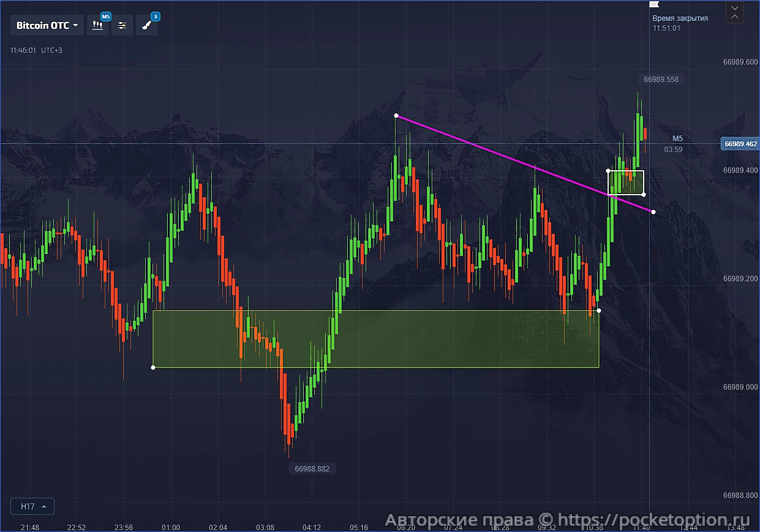Click the high price label 66989.558
The width and height of the screenshot is (760, 532).
[661, 79]
